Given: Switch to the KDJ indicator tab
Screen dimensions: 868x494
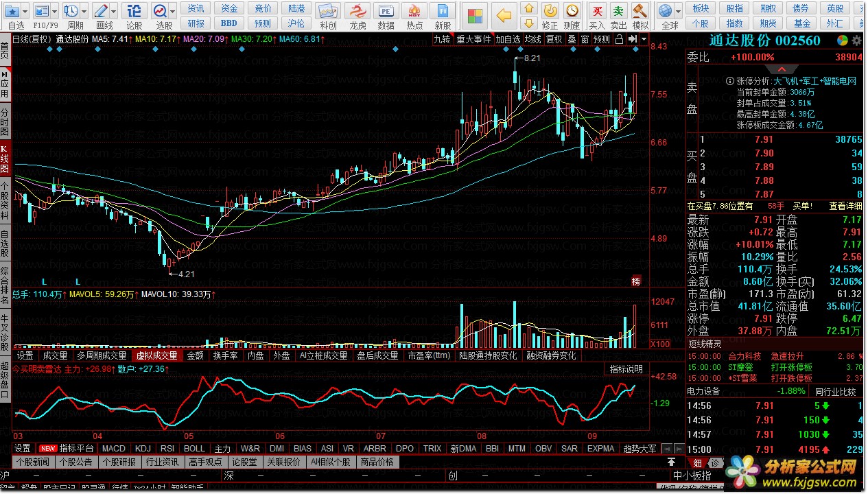Looking at the screenshot, I should 143,449.
